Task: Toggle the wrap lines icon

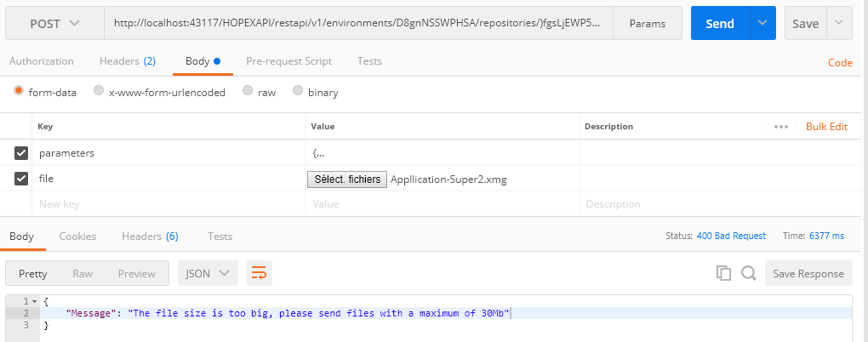Action: click(259, 273)
